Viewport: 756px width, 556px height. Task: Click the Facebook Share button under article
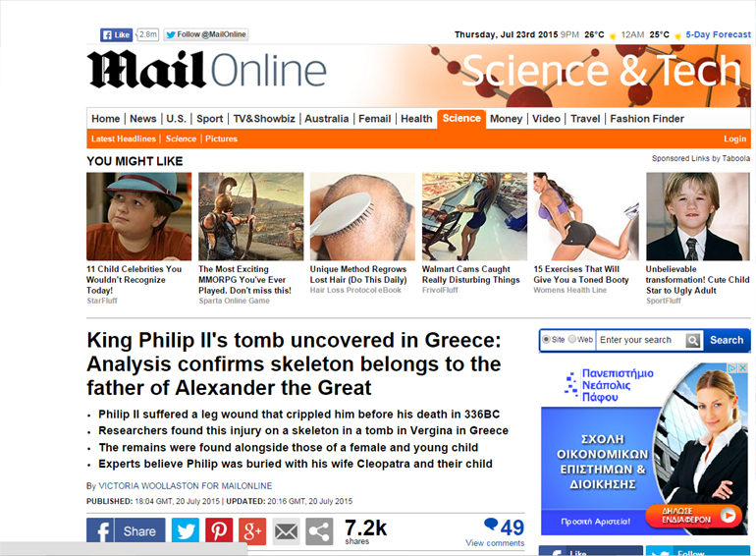coord(126,530)
